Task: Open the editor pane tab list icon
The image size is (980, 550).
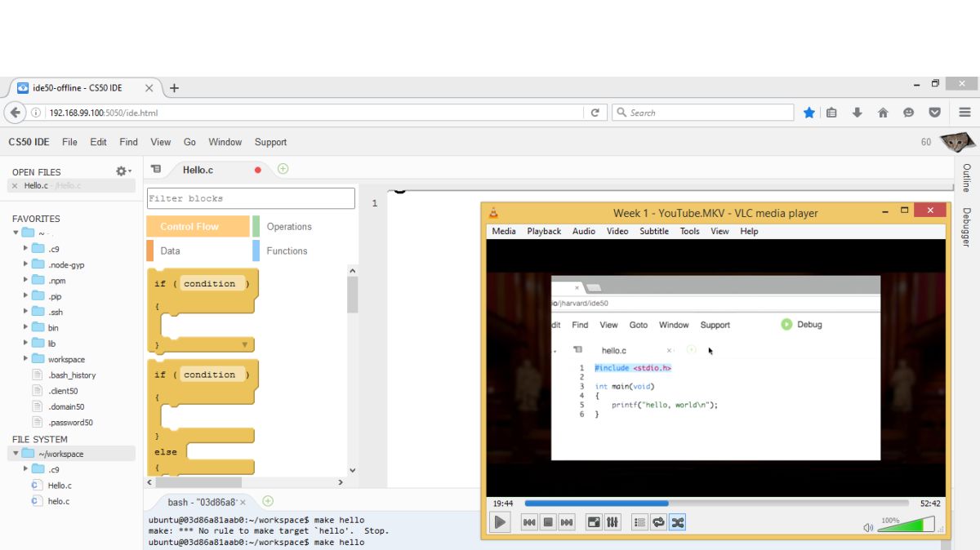Action: point(155,169)
